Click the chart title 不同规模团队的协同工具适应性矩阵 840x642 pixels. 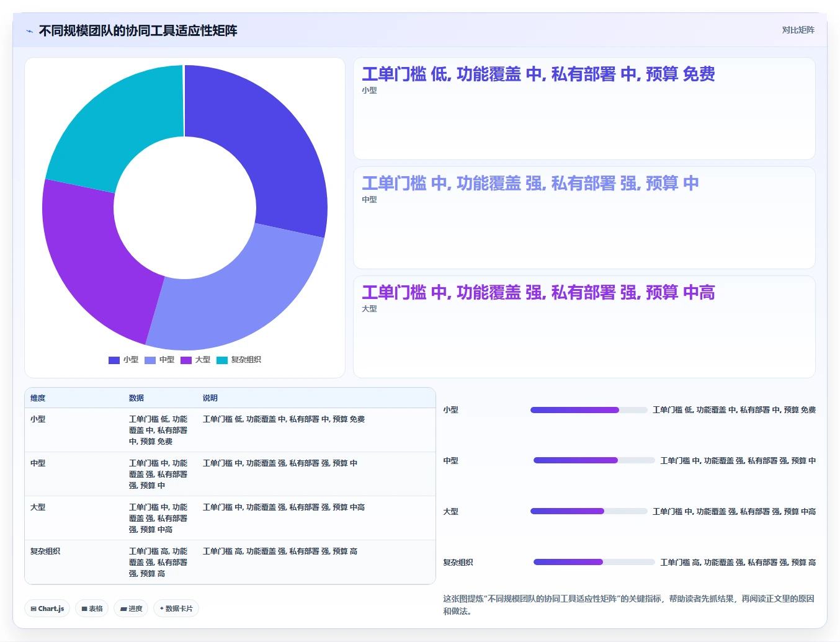(x=138, y=31)
